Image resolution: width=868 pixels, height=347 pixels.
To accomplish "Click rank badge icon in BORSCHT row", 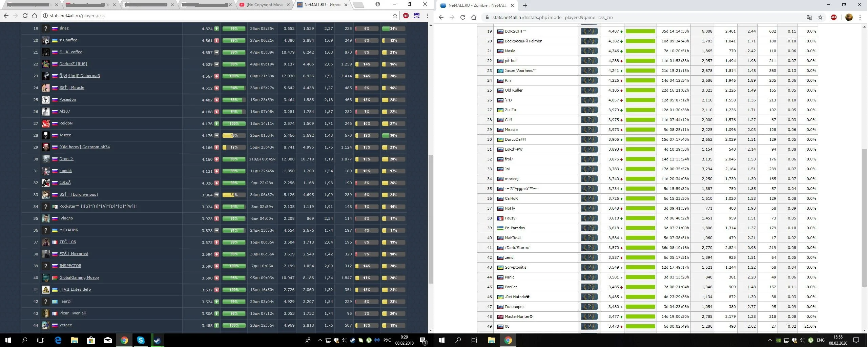I will [589, 31].
